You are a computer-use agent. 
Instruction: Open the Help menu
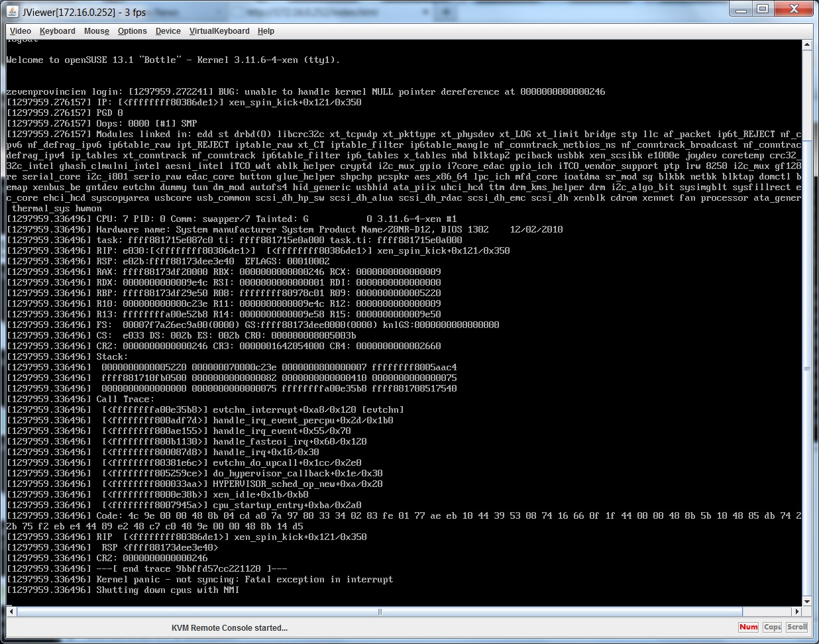(266, 31)
